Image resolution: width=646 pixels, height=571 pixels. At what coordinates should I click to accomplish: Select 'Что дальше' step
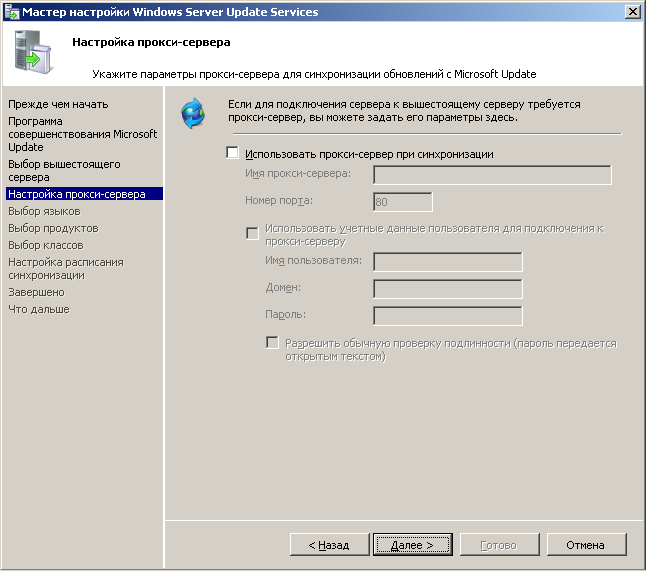click(x=39, y=309)
